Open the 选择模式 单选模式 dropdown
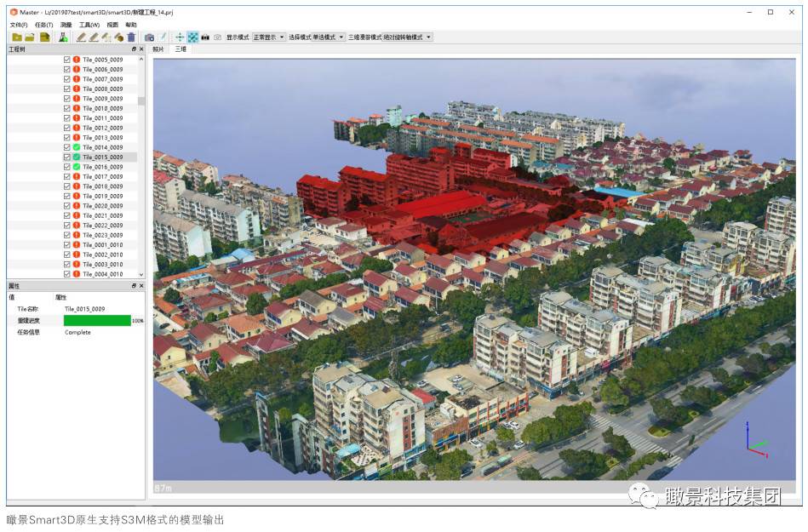This screenshot has width=808, height=532. point(329,37)
